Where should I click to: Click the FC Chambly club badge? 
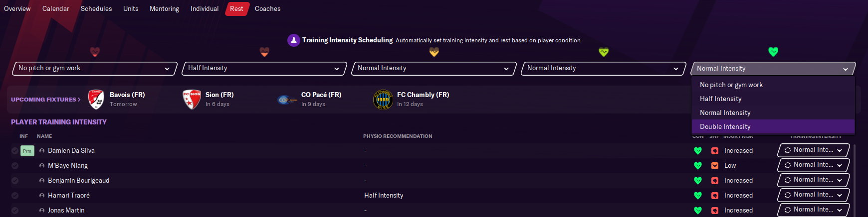[x=383, y=100]
